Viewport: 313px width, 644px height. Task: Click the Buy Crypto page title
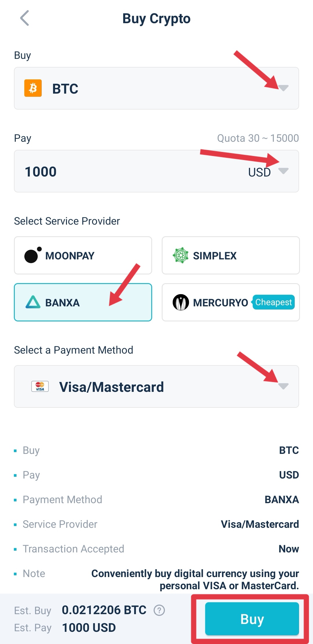156,19
